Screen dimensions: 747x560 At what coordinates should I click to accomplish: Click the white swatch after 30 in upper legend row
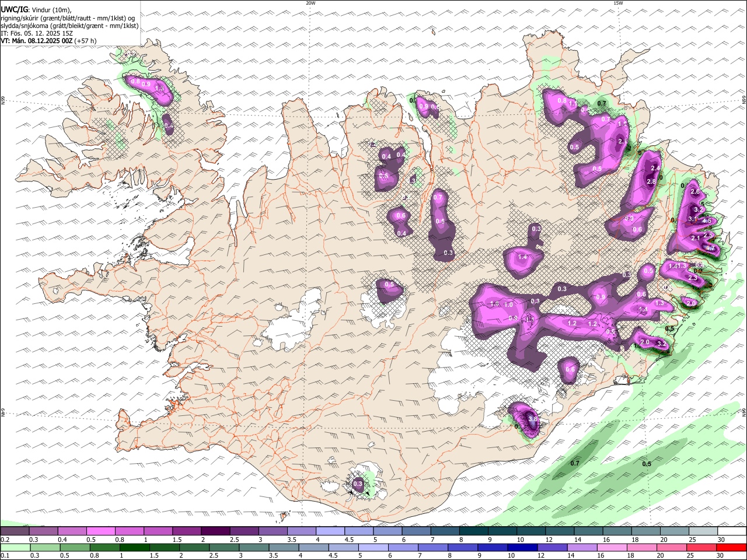pyautogui.click(x=732, y=531)
